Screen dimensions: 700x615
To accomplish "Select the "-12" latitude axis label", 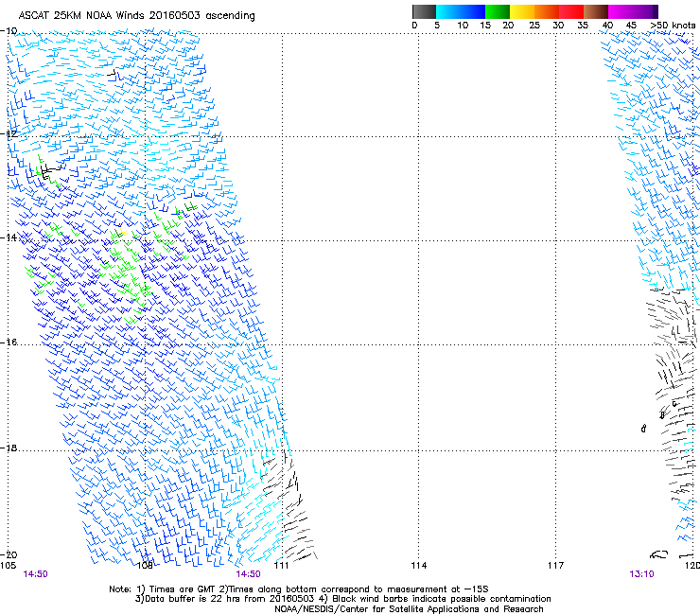I will (x=9, y=133).
